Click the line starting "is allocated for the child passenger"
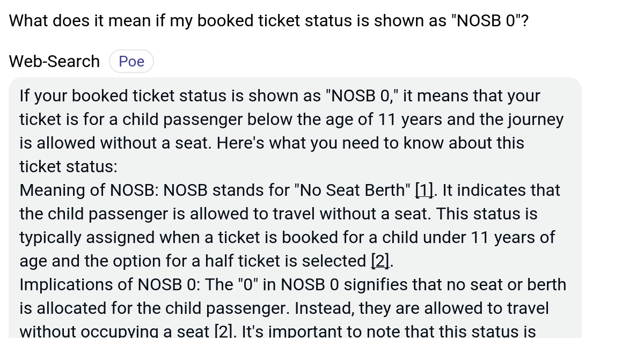 (284, 308)
